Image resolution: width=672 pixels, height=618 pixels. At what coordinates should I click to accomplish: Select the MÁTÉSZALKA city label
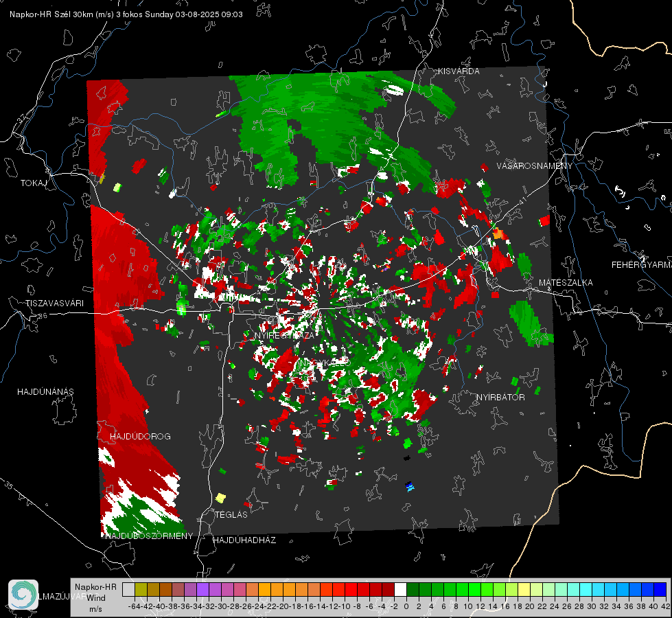pyautogui.click(x=566, y=283)
